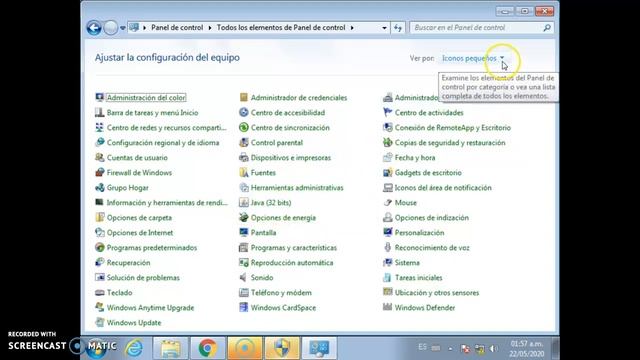
Task: Open Internet Explorer from taskbar
Action: 134,348
